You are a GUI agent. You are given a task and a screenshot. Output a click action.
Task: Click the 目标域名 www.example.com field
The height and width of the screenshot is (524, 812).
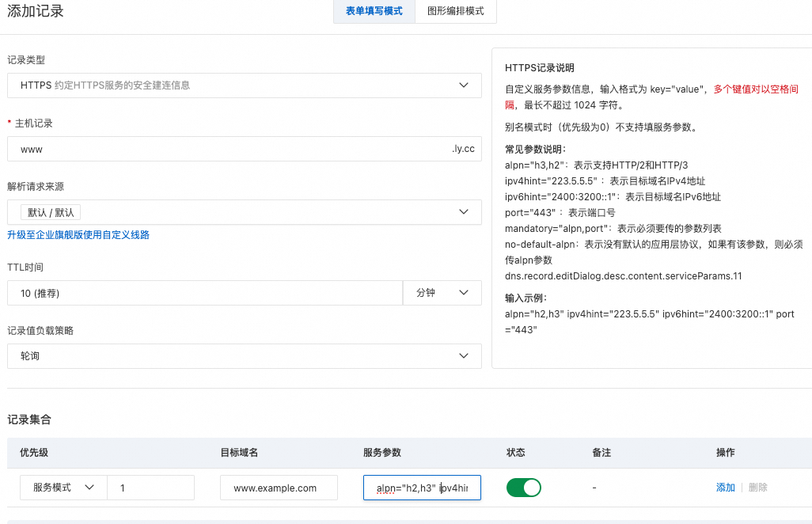point(279,488)
